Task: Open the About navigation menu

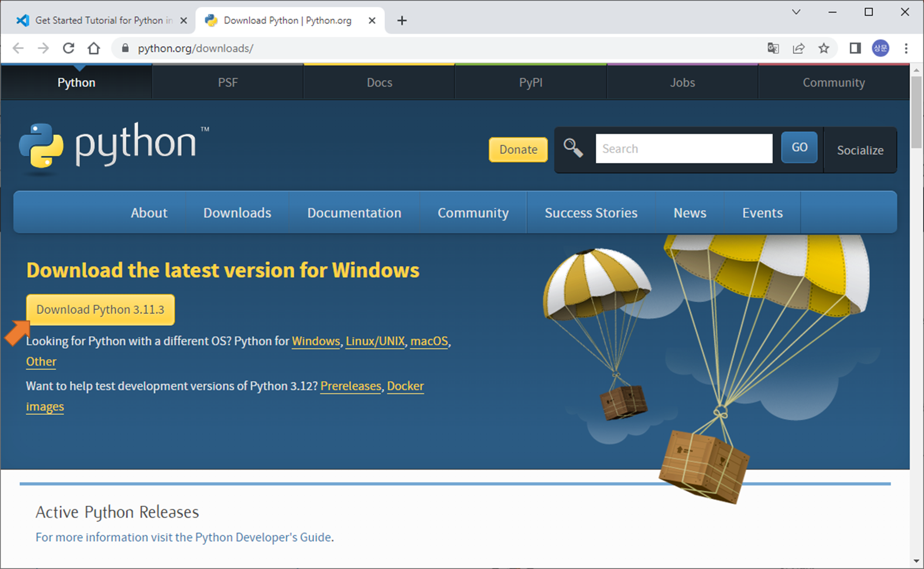Action: click(x=149, y=213)
